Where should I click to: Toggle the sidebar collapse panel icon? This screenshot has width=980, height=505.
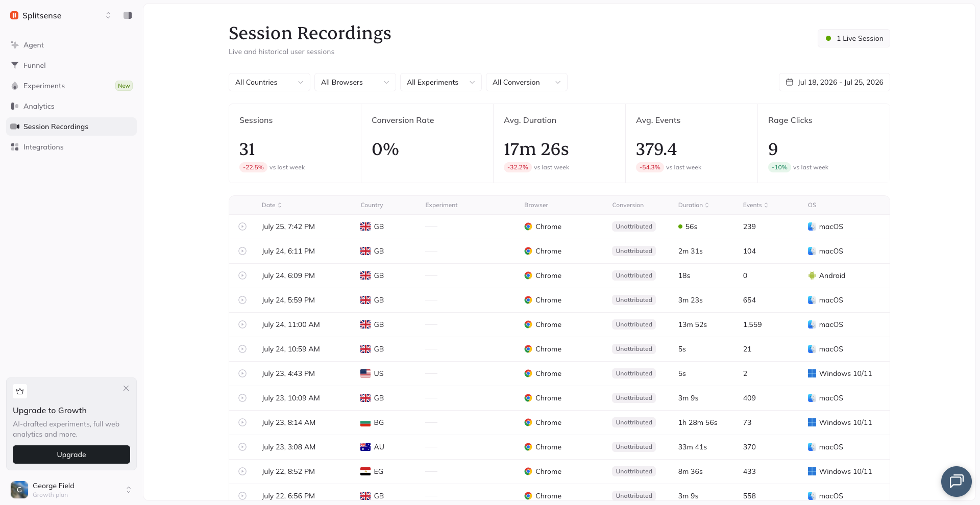[128, 15]
